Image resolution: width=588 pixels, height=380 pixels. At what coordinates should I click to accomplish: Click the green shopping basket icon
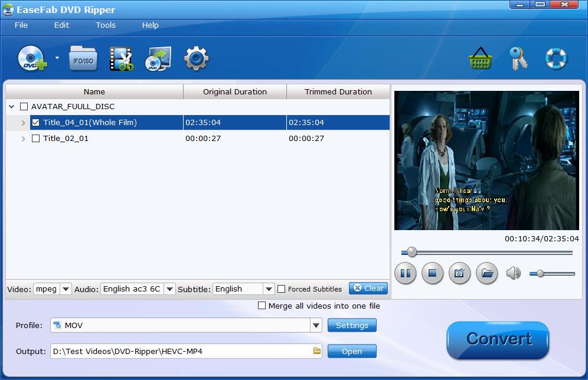pos(481,58)
